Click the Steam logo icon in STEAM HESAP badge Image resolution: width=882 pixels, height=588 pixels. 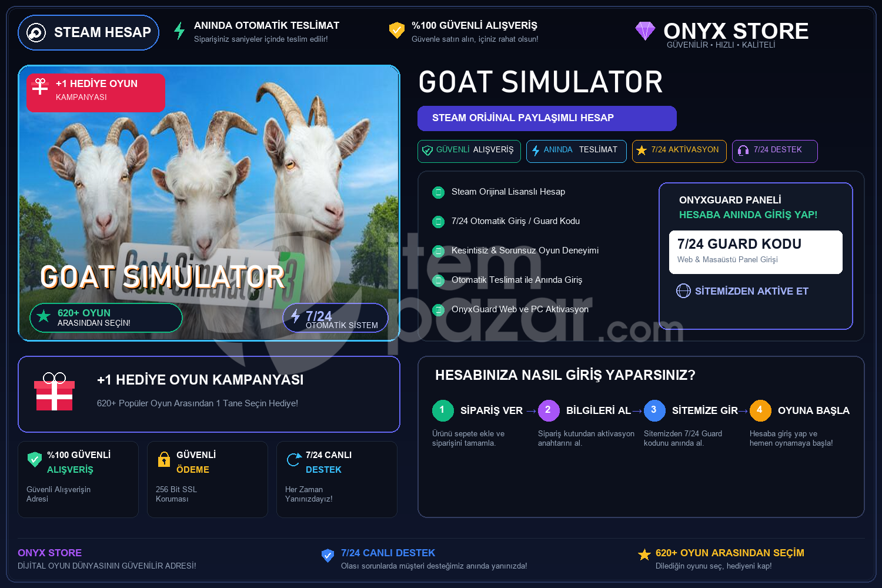pyautogui.click(x=36, y=32)
